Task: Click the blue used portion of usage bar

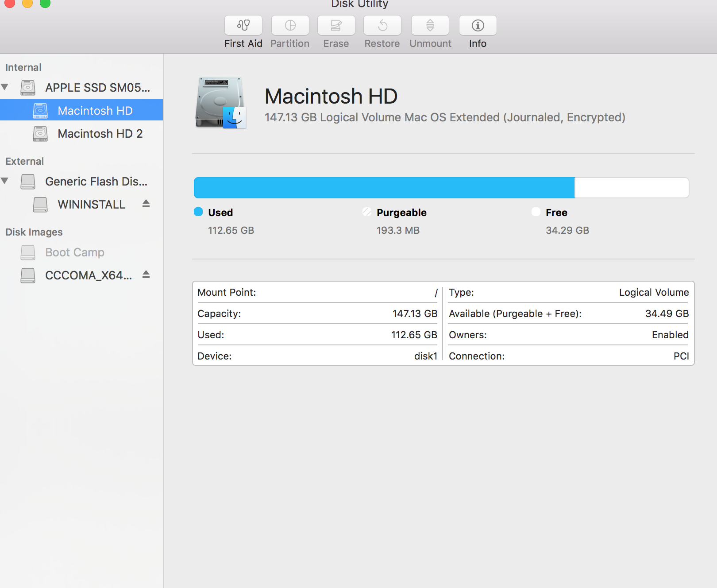Action: click(x=384, y=188)
